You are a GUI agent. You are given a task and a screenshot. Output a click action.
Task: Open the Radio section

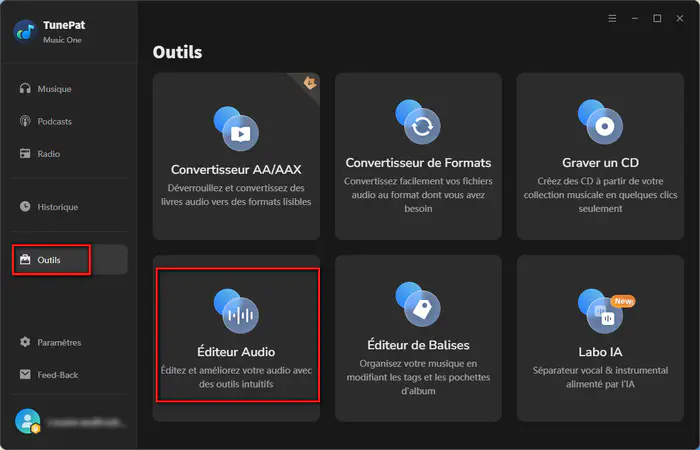click(x=70, y=154)
